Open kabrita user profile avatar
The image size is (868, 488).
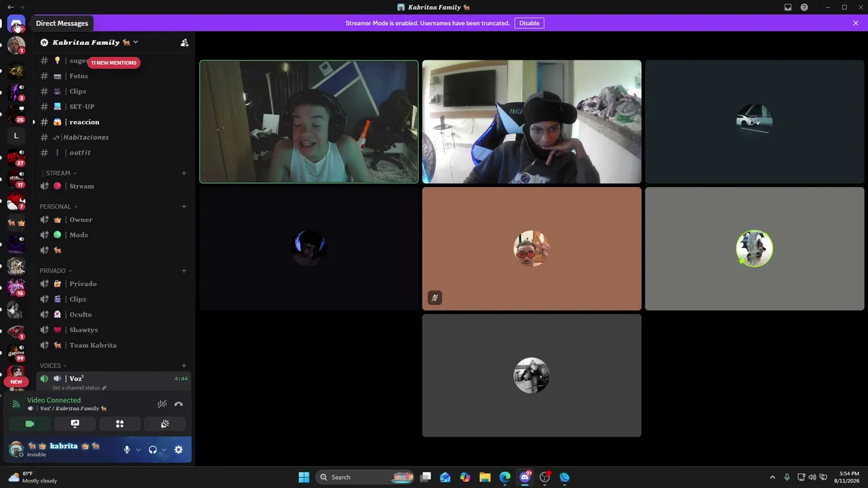(x=16, y=449)
